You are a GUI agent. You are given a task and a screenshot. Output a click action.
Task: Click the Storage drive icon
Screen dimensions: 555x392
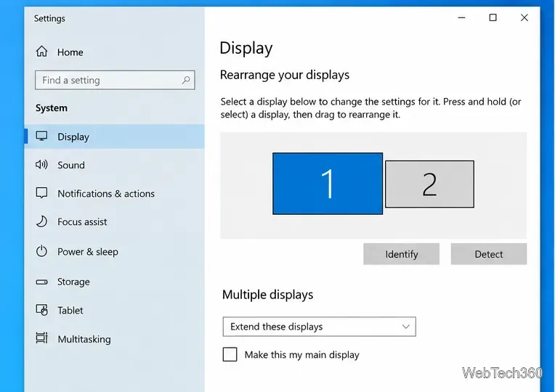click(41, 282)
